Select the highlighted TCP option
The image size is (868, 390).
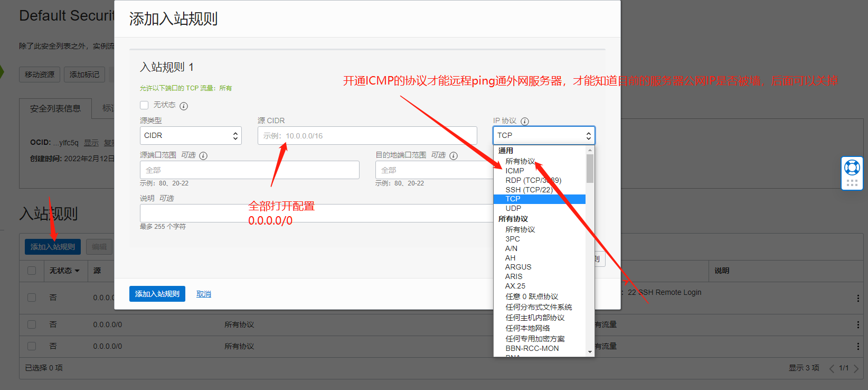pos(539,199)
